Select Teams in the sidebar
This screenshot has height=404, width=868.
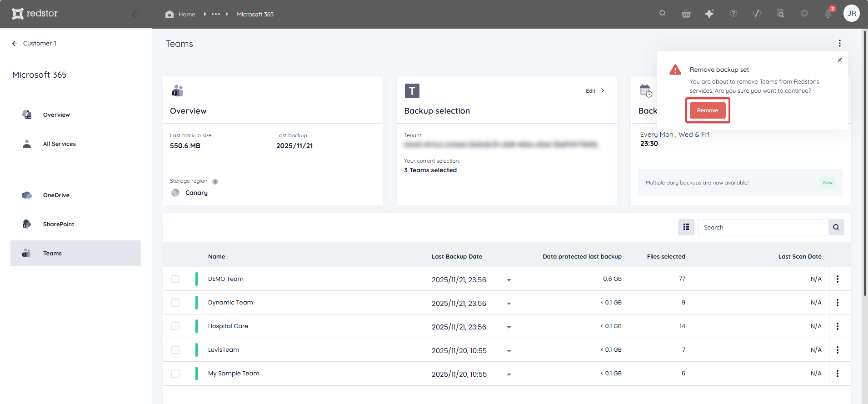pos(75,253)
